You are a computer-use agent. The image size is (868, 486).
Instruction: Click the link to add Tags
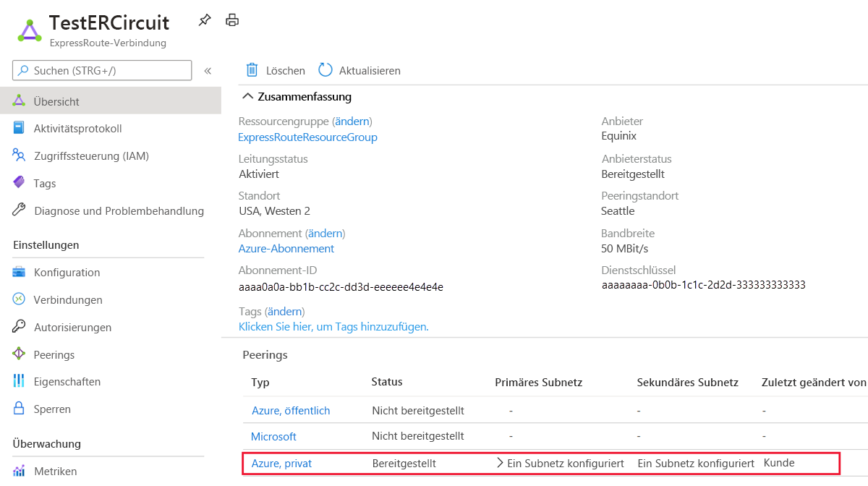[x=333, y=327]
